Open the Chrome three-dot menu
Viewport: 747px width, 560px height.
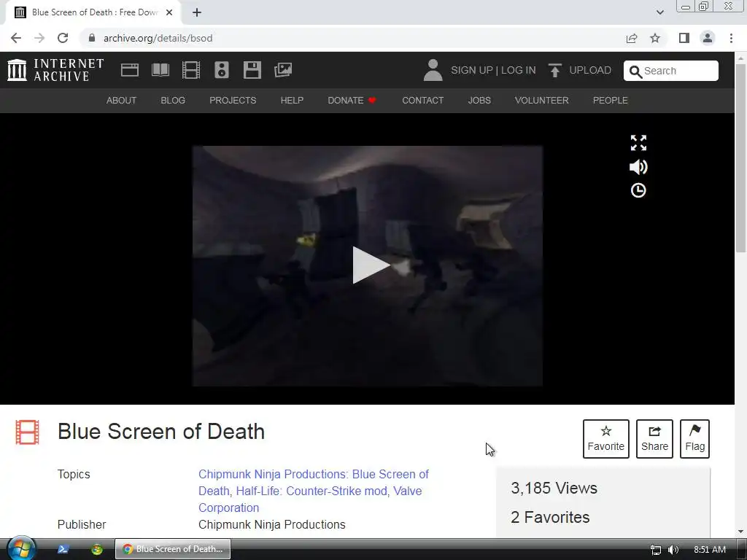click(731, 38)
